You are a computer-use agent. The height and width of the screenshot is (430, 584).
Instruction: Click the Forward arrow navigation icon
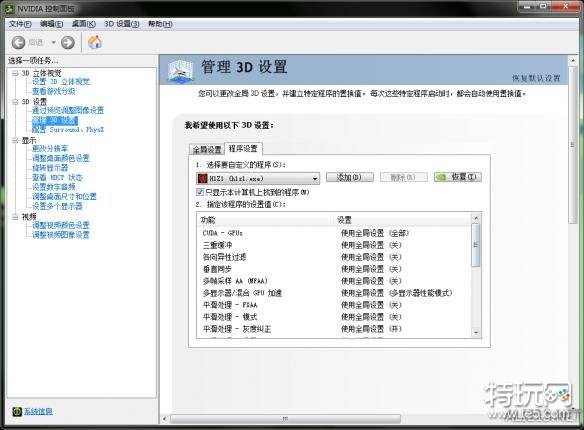pos(67,42)
